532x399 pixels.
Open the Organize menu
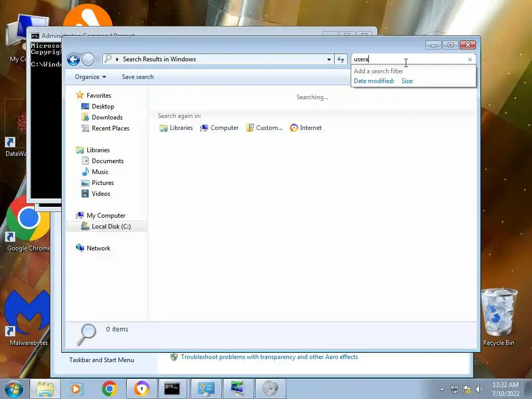tap(90, 77)
